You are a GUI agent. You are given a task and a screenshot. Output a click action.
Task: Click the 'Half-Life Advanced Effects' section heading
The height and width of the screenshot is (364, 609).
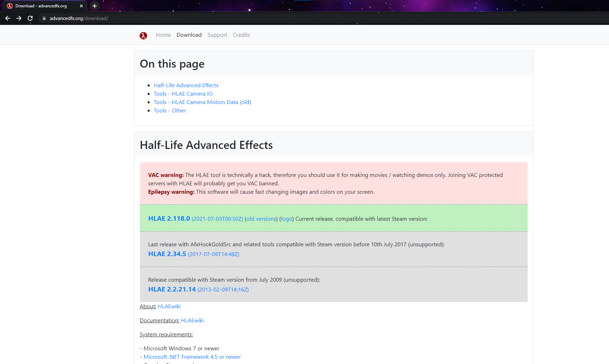pyautogui.click(x=206, y=145)
